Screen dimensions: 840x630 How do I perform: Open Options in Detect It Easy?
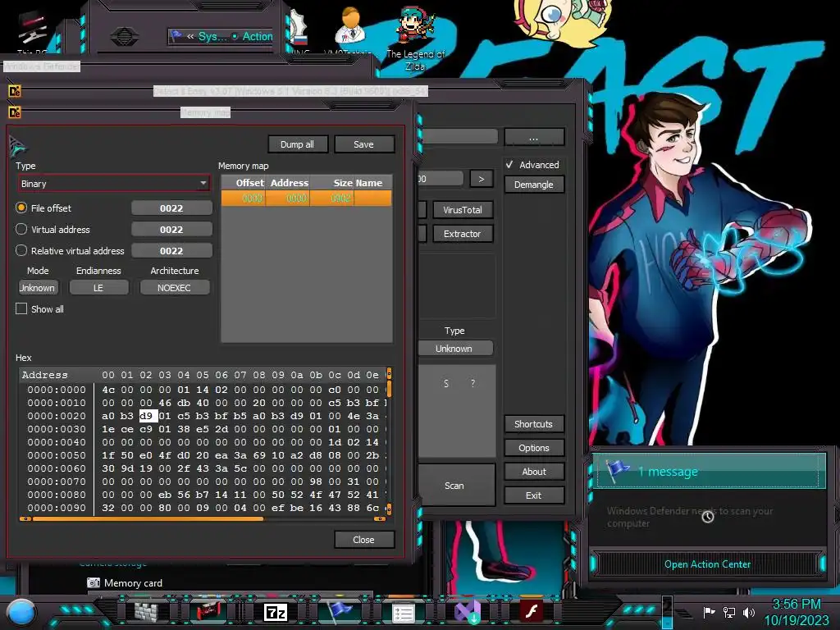point(534,448)
